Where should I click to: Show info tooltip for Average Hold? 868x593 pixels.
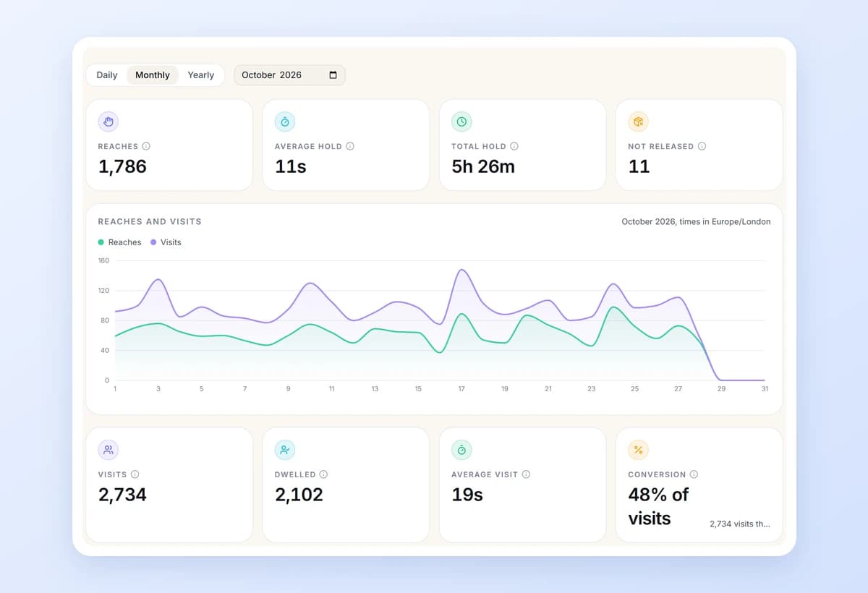[x=350, y=146]
